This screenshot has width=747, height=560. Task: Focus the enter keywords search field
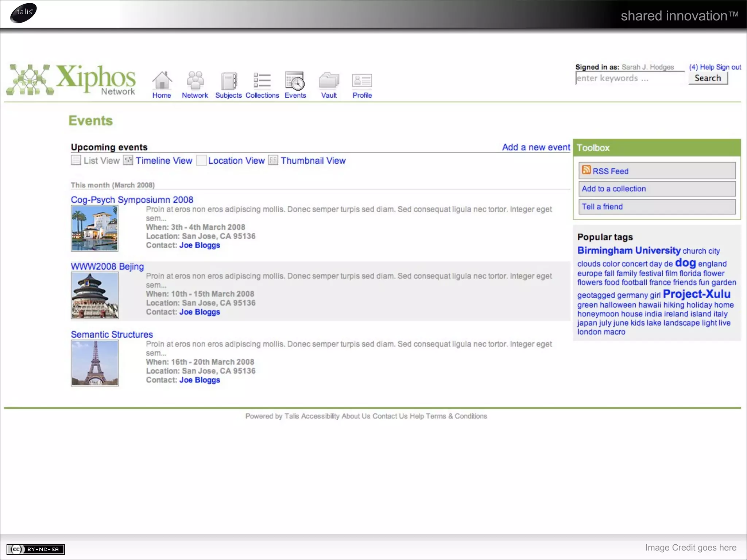[630, 78]
